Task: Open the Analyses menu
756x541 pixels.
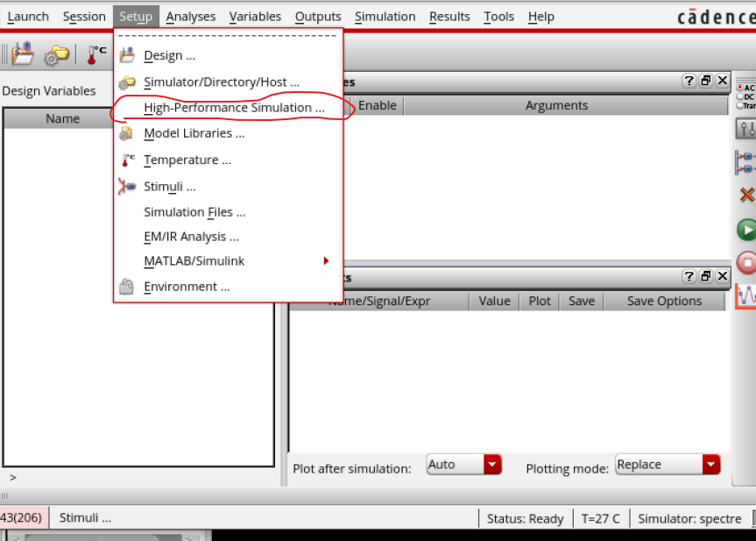Action: [190, 17]
